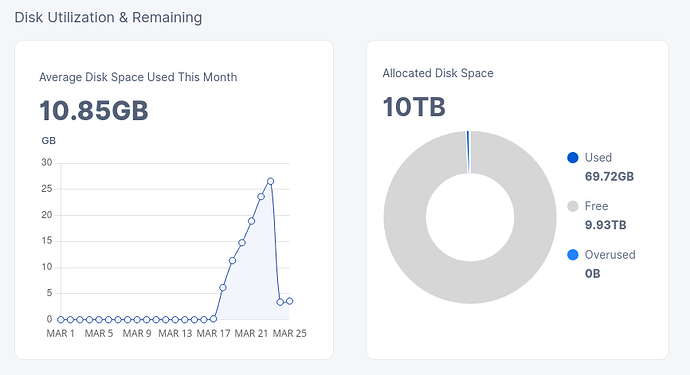Click the GB unit label above chart
This screenshot has width=690, height=375.
[x=48, y=141]
